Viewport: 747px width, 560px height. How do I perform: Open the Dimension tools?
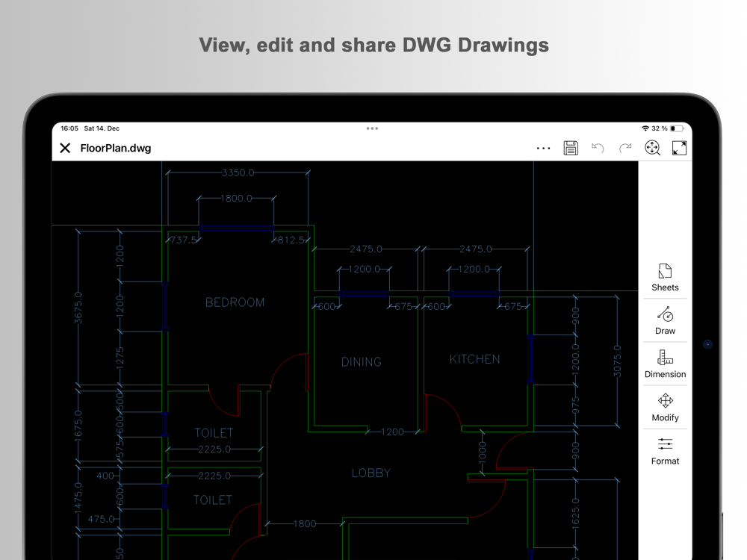click(665, 364)
